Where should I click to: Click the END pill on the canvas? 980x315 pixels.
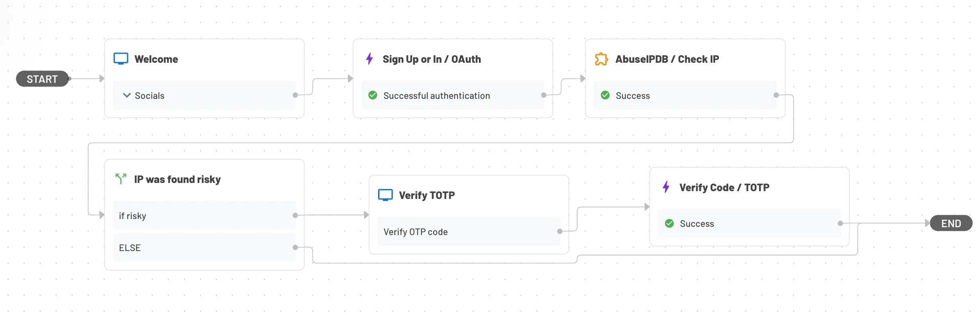click(x=951, y=224)
